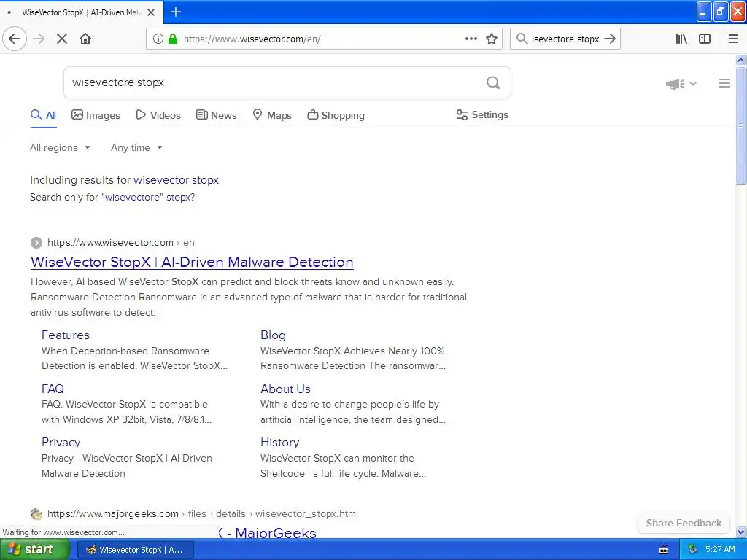
Task: Expand the All regions dropdown
Action: point(60,147)
